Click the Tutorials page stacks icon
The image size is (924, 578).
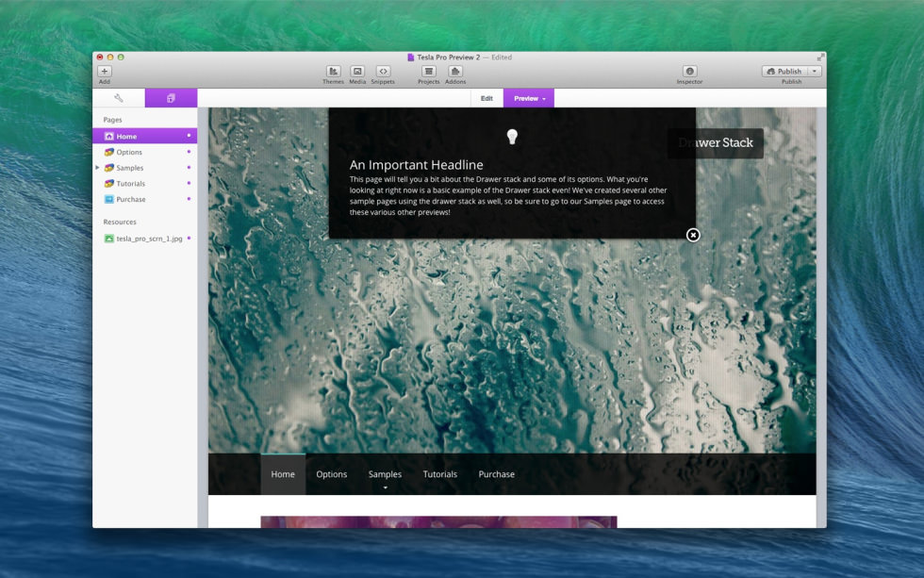[x=109, y=184]
